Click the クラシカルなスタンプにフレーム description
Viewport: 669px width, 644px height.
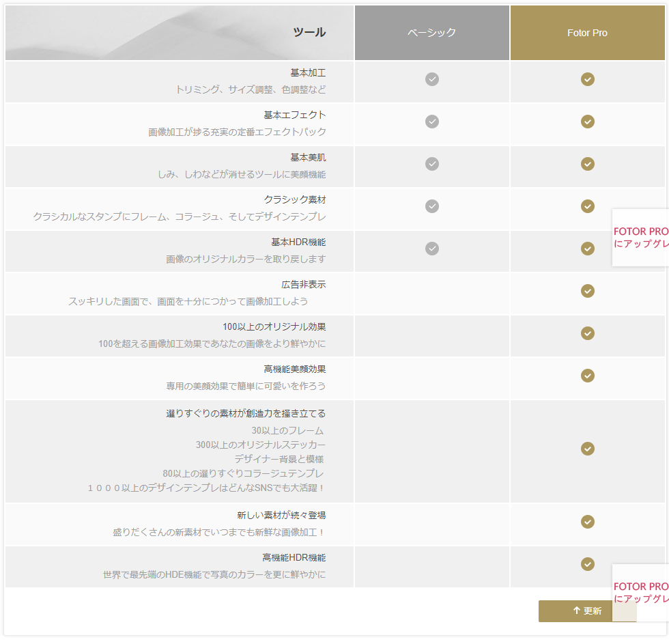tap(180, 216)
